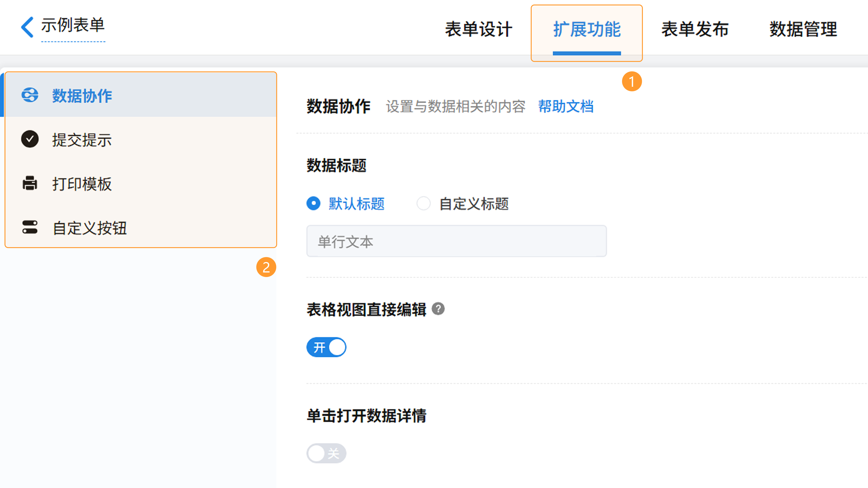The width and height of the screenshot is (868, 488).
Task: Enable 单击打开数据详情 switch
Action: (x=326, y=453)
